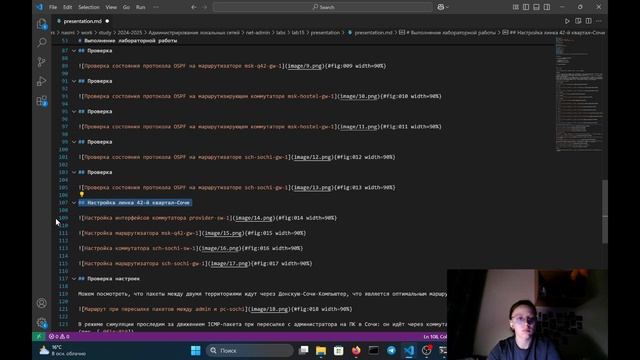Toggle the bottom panel
Viewport: 640px width, 360px height.
[536, 7]
